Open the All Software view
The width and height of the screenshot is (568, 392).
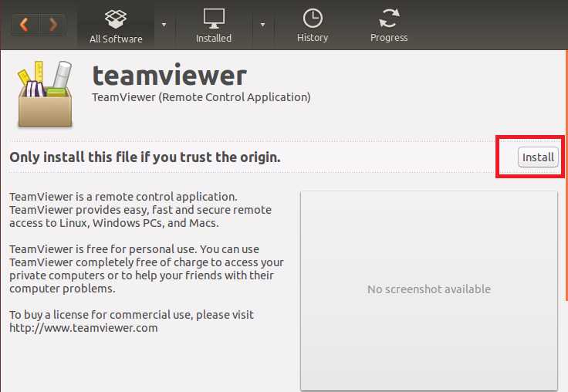(x=116, y=26)
